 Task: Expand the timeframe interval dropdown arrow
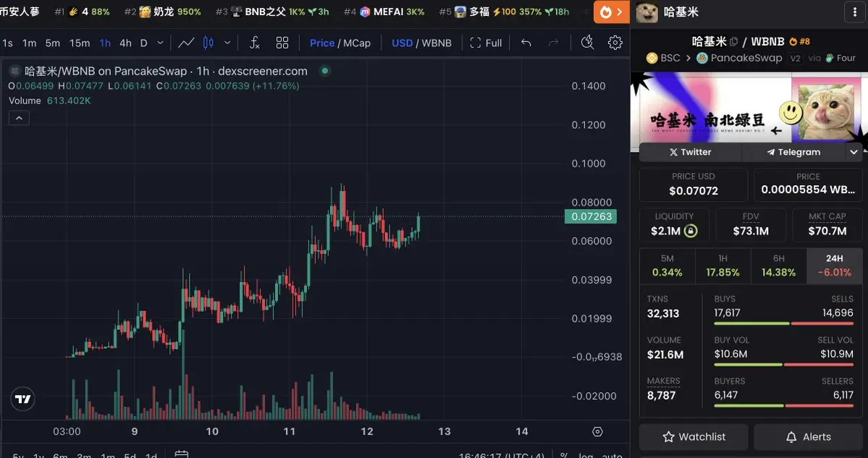point(160,43)
